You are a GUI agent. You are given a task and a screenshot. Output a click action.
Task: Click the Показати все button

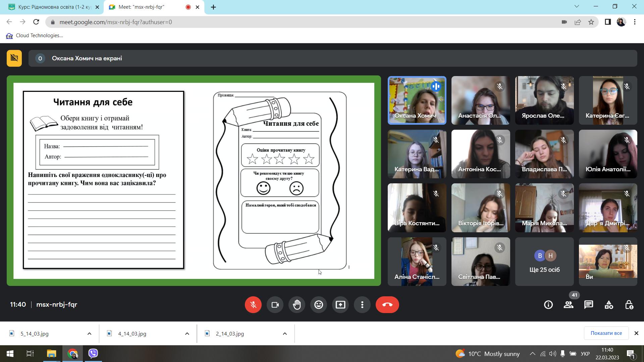click(606, 333)
